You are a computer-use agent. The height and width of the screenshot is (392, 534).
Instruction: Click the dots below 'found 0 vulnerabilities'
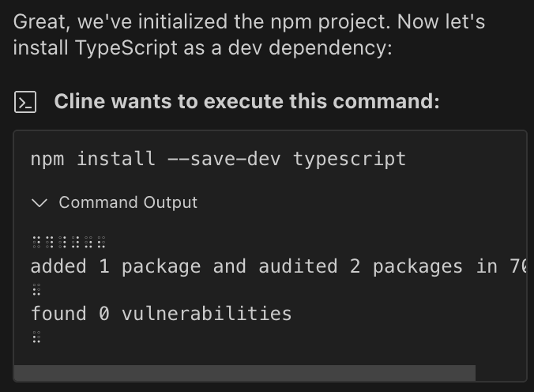click(36, 337)
